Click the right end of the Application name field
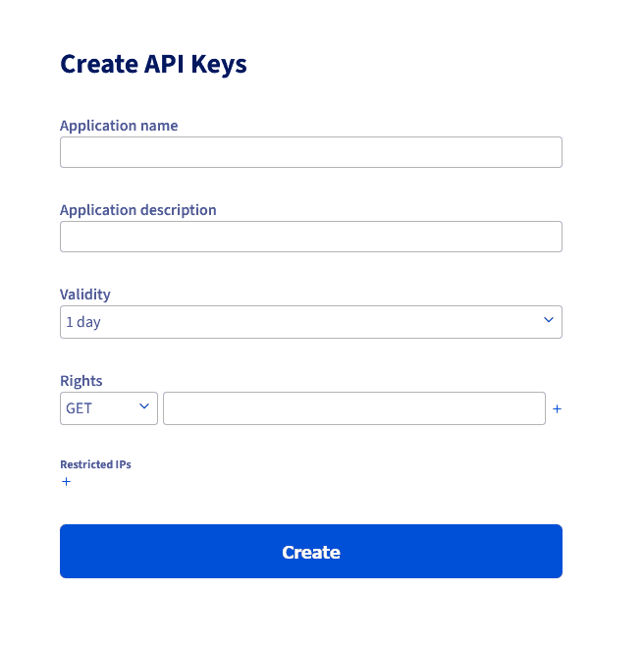The image size is (644, 646). point(545,152)
